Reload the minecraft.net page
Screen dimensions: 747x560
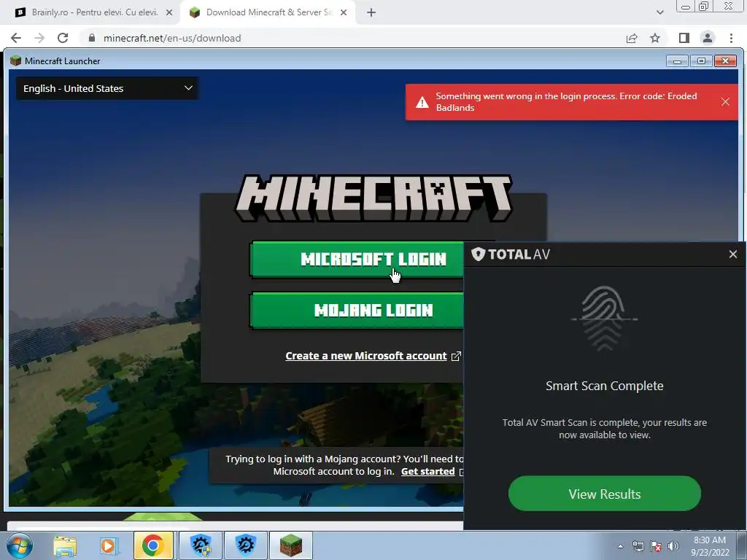point(63,38)
